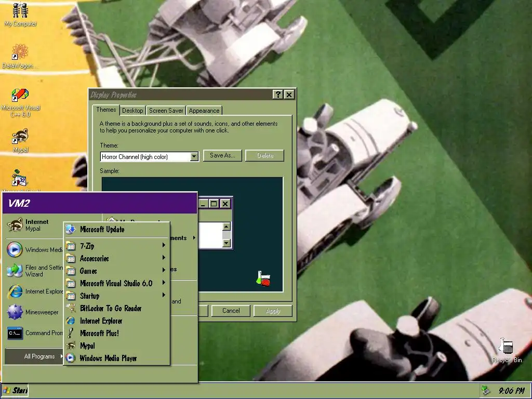Click the help question mark in Display Properties

(x=278, y=95)
